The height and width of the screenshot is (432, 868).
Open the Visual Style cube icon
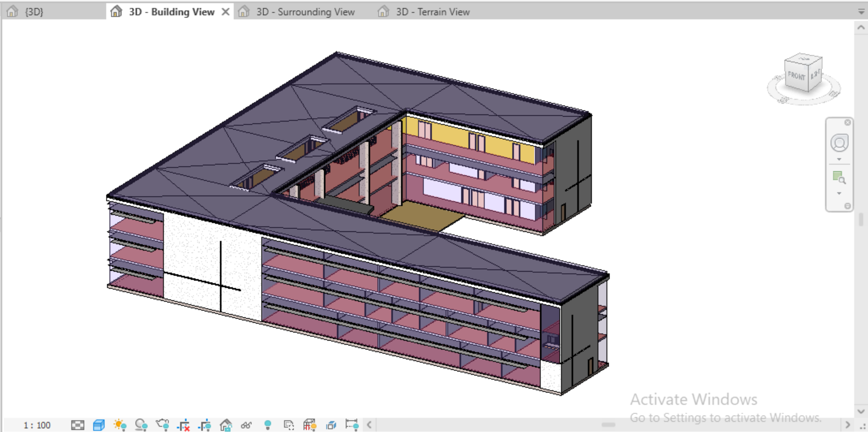pyautogui.click(x=99, y=425)
